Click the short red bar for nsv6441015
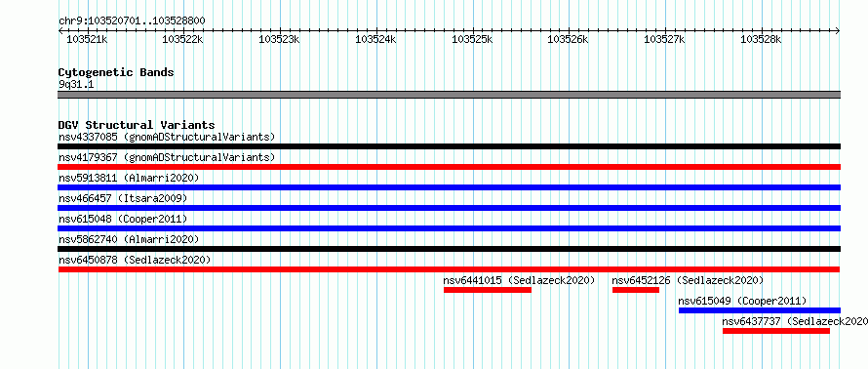Screen dimensions: 868x369 (487, 290)
